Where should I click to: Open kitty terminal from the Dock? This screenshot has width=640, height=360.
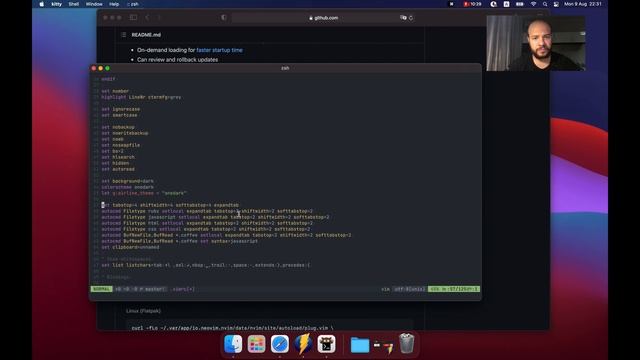pyautogui.click(x=327, y=344)
